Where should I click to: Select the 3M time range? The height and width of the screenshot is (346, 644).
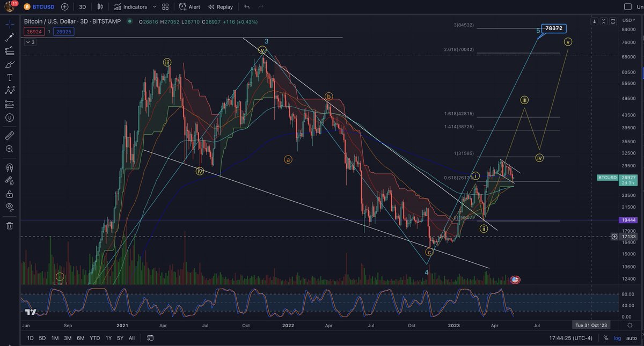coord(68,338)
